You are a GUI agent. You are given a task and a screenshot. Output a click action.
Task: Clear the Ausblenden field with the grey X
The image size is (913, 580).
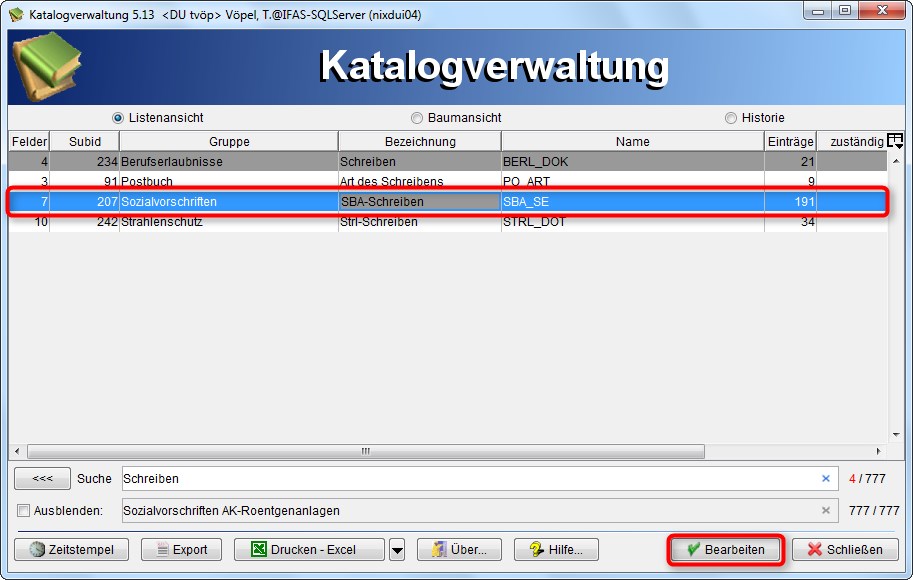pyautogui.click(x=826, y=511)
